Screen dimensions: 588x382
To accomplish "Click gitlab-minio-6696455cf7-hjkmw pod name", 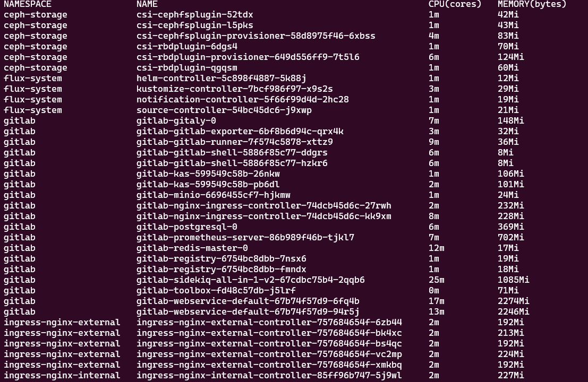I will [213, 195].
